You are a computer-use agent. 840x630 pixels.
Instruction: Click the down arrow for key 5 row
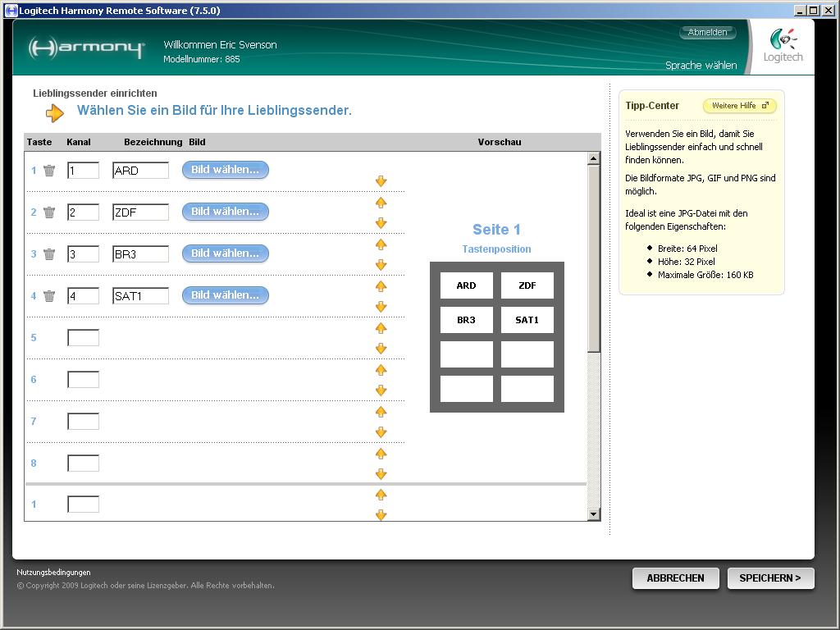381,348
